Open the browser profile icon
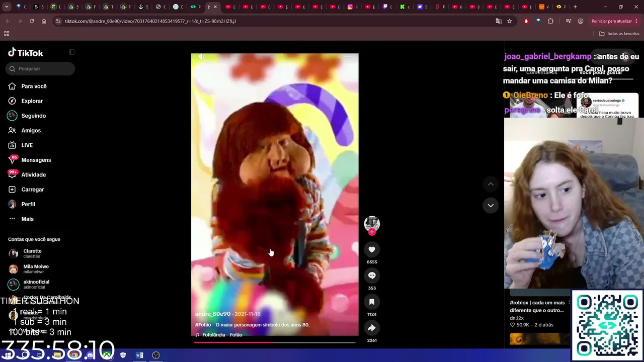 click(581, 21)
